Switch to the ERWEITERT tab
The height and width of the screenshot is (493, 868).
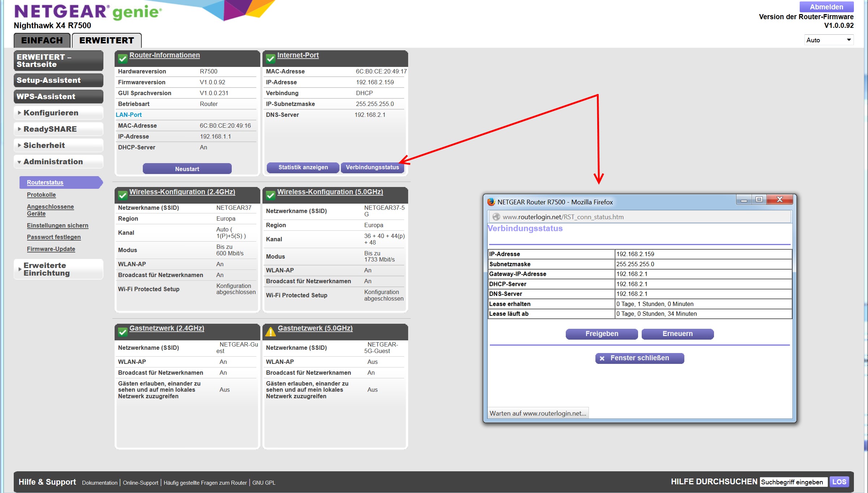(x=107, y=40)
